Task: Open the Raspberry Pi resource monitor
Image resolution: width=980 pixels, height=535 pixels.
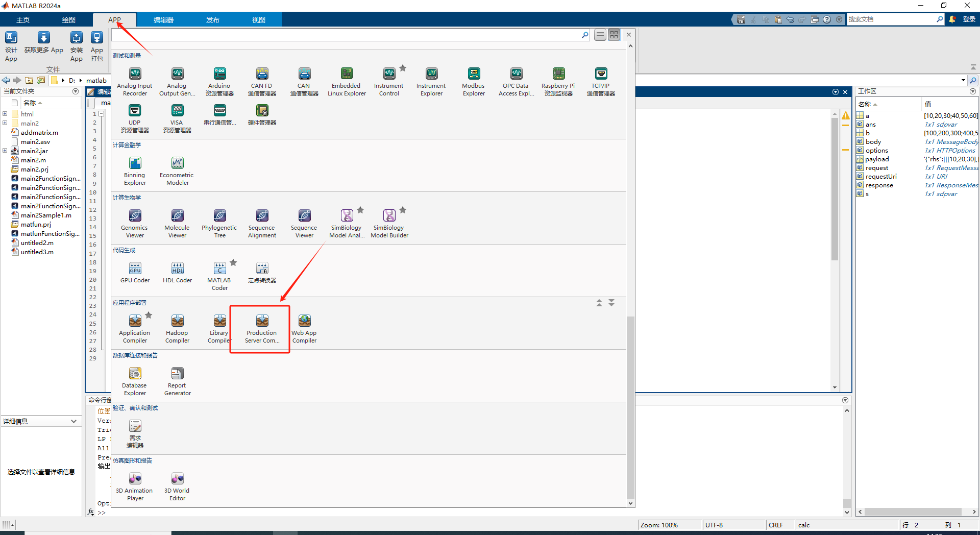Action: (558, 82)
